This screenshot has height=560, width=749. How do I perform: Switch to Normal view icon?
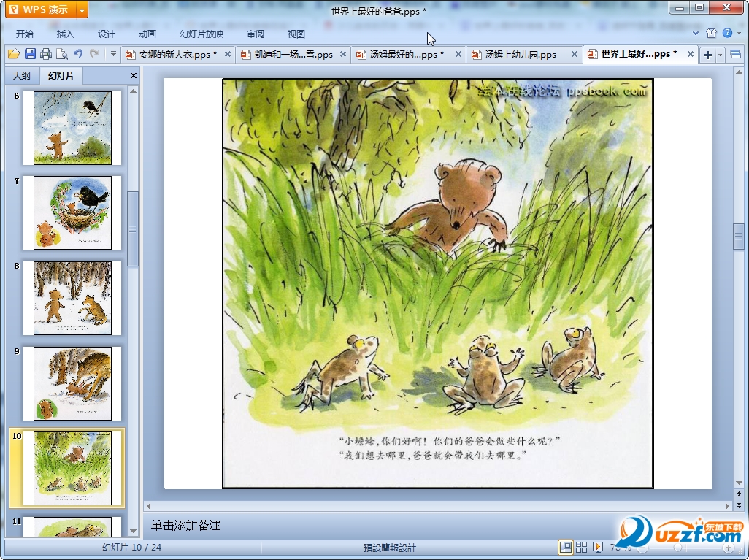[x=566, y=547]
